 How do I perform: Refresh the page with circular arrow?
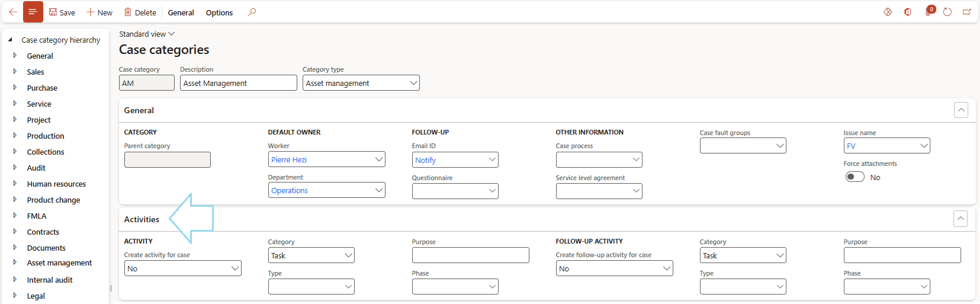click(x=947, y=12)
